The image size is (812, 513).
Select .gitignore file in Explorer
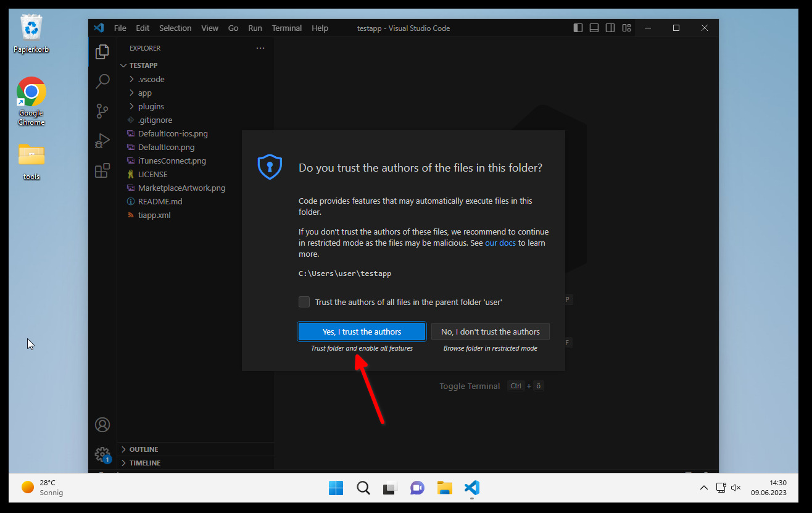click(196, 120)
